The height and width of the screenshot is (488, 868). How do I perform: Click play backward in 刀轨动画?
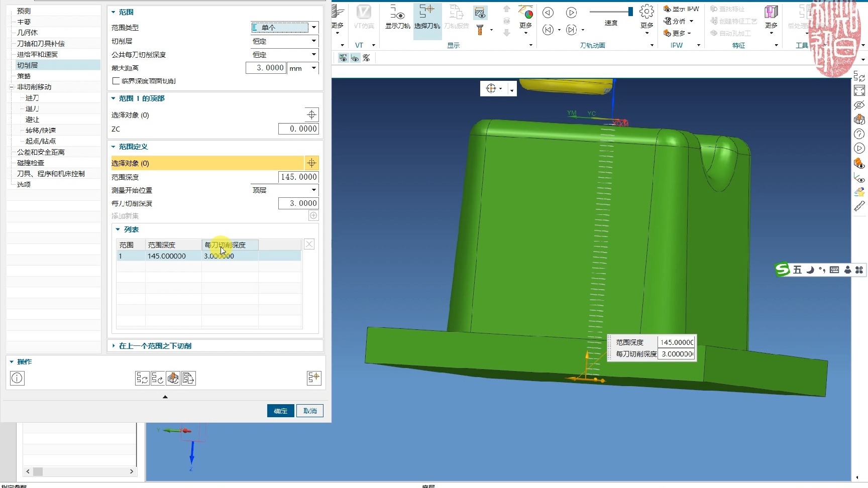click(548, 13)
